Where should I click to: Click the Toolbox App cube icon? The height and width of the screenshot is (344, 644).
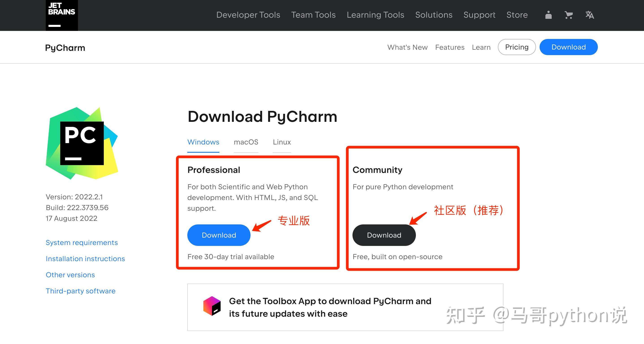[212, 306]
